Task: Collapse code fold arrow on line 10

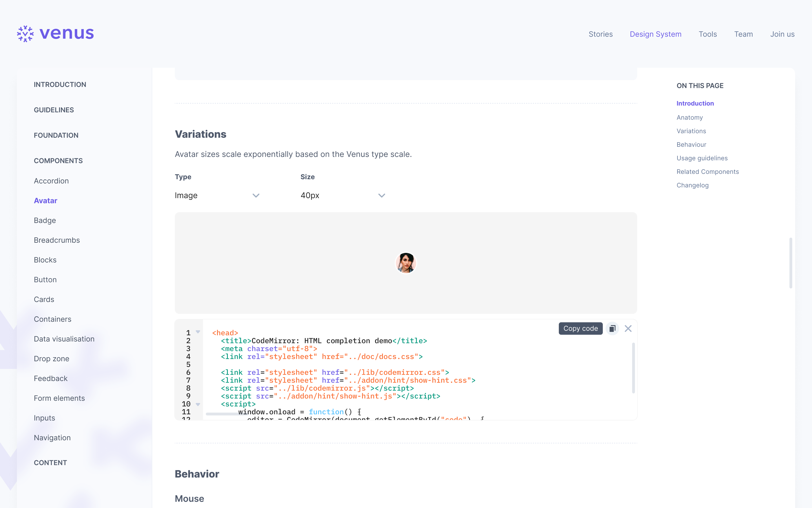Action: click(198, 404)
